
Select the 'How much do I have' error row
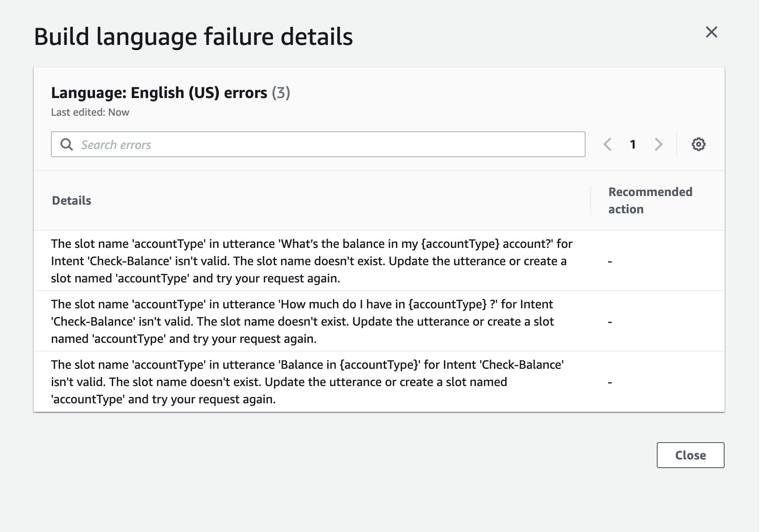[x=302, y=321]
